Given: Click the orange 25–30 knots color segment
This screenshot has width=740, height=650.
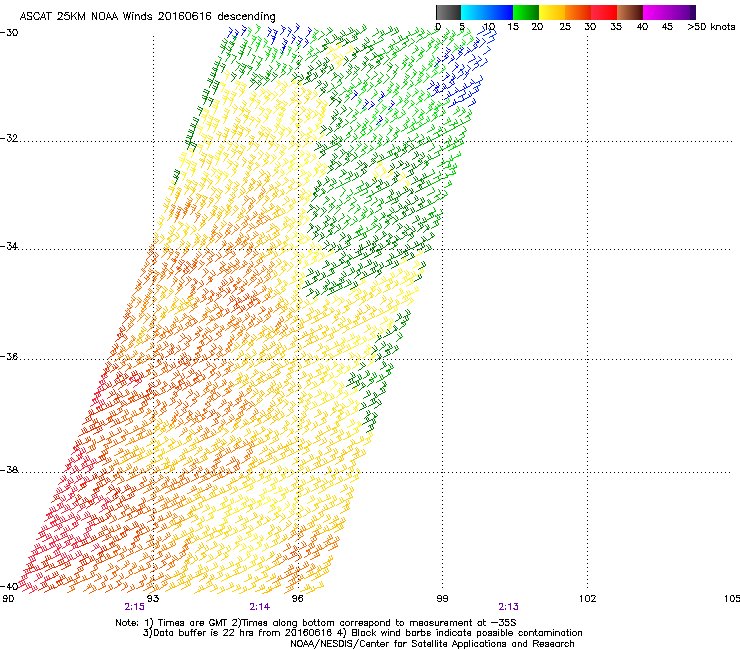Looking at the screenshot, I should (578, 12).
